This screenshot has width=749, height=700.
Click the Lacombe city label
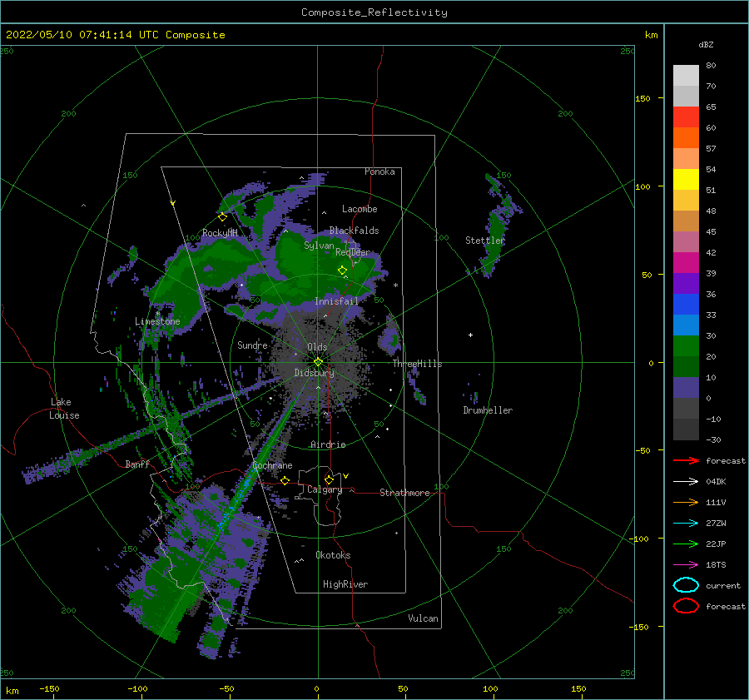point(360,209)
